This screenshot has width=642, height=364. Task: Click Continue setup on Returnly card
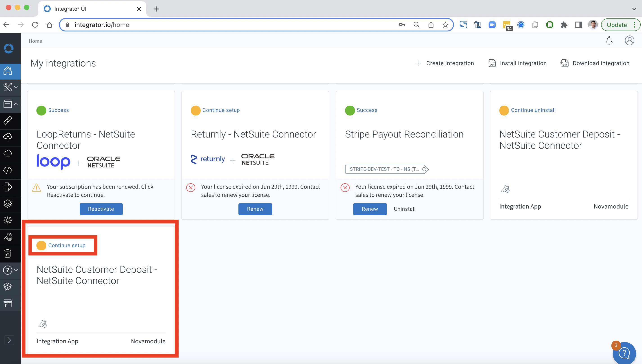[x=221, y=110]
